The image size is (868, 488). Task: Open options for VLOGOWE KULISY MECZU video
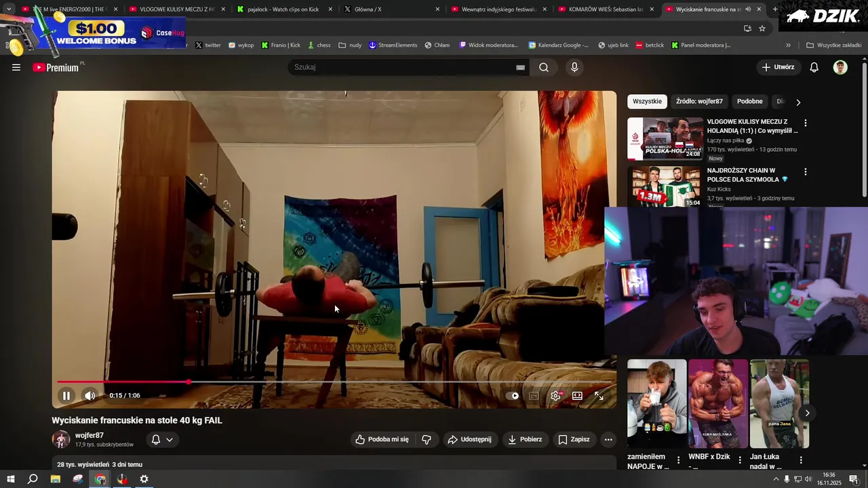[x=806, y=123]
